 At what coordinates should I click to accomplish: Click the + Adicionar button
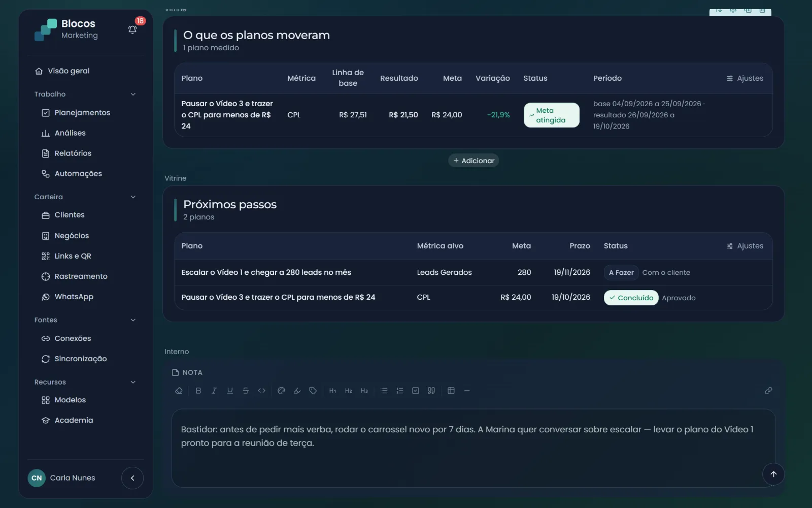(x=473, y=161)
